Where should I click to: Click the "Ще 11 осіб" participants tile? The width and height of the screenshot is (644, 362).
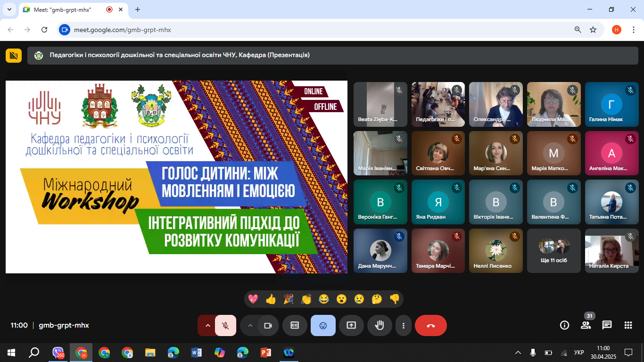tap(553, 251)
